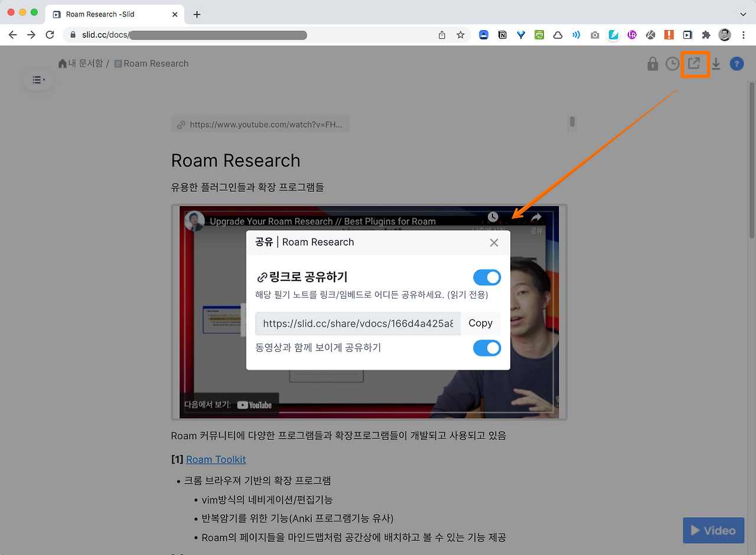
Task: Open the Slid extension icon
Action: (x=687, y=35)
